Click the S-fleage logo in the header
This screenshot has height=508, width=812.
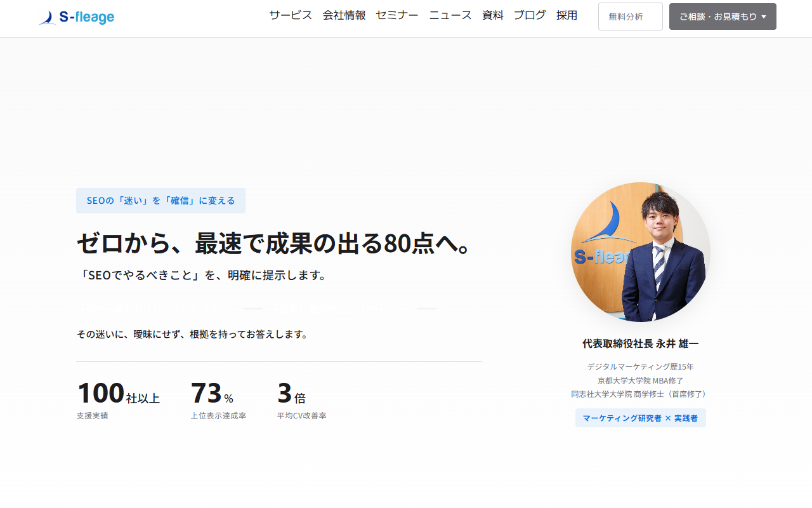click(x=77, y=18)
